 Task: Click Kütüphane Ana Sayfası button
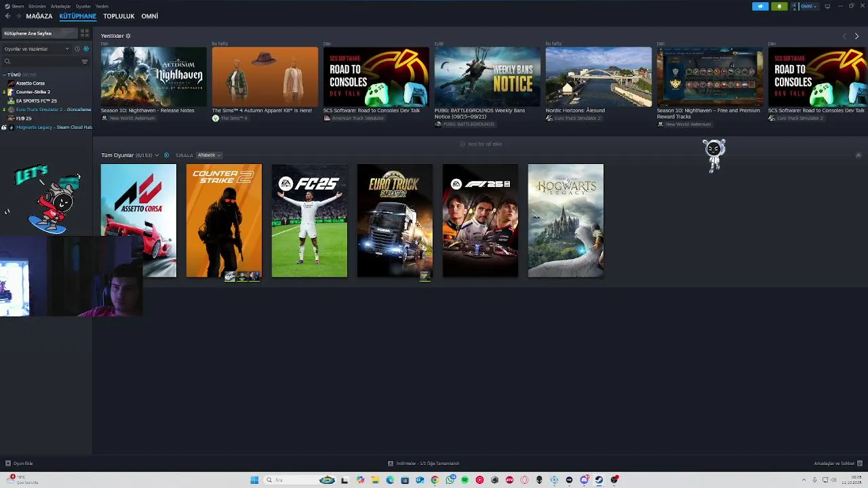point(40,33)
